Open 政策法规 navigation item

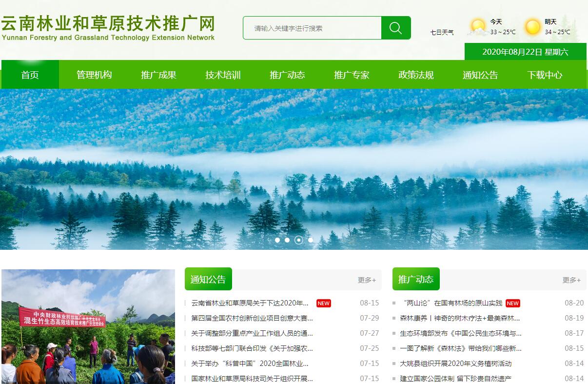416,75
